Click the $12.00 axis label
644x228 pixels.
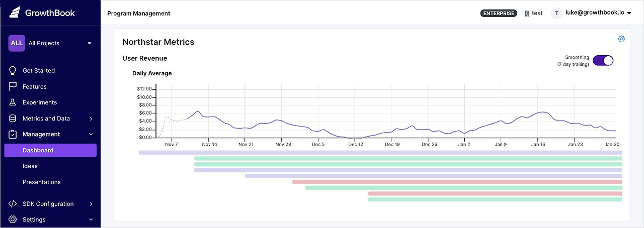144,89
